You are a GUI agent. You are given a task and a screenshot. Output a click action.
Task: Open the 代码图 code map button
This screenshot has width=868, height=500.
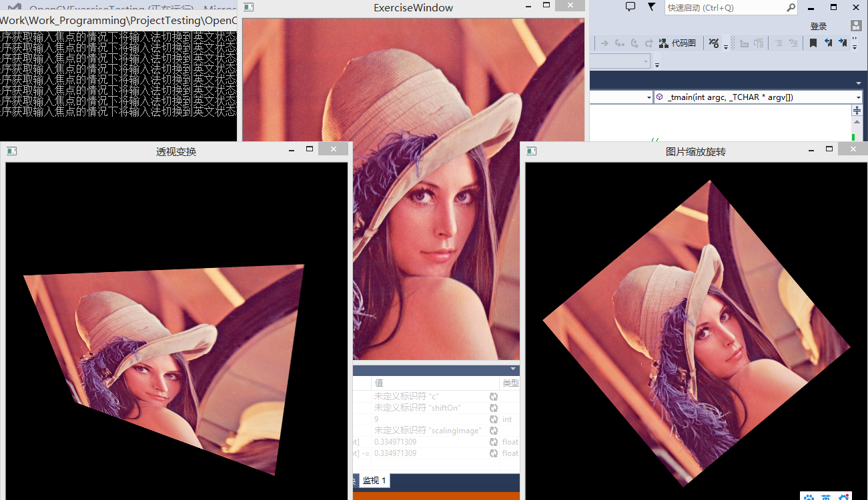(x=677, y=43)
